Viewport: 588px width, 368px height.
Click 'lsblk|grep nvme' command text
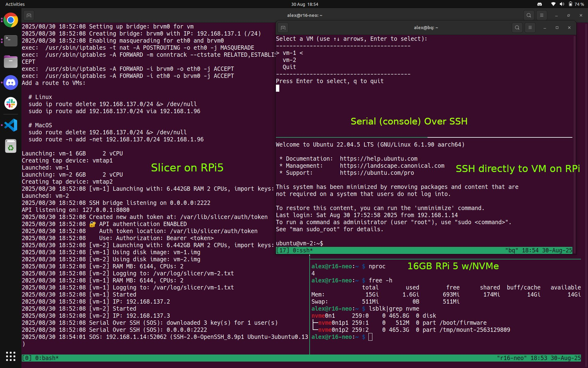pyautogui.click(x=394, y=309)
